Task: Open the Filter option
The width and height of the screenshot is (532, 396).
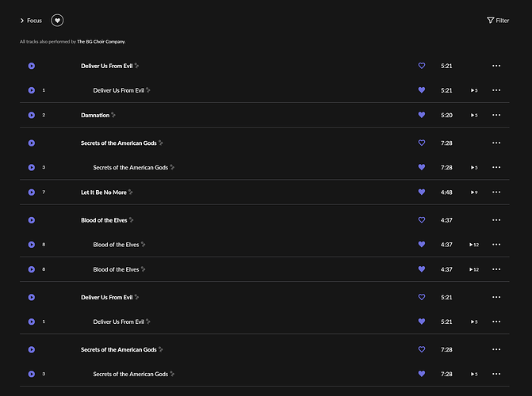Action: 498,21
